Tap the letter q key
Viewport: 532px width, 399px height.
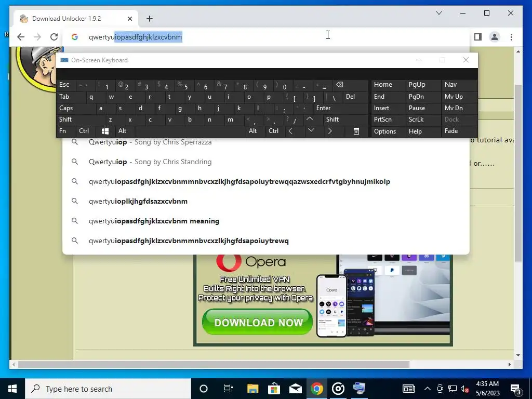click(x=95, y=97)
